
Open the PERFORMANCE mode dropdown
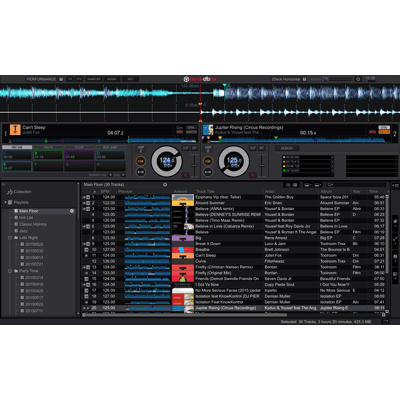[x=45, y=79]
